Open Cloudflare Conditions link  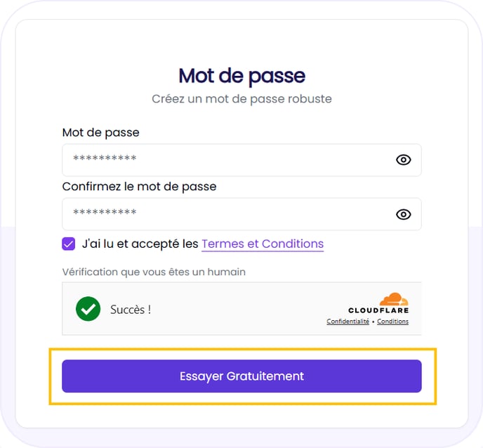(x=393, y=322)
